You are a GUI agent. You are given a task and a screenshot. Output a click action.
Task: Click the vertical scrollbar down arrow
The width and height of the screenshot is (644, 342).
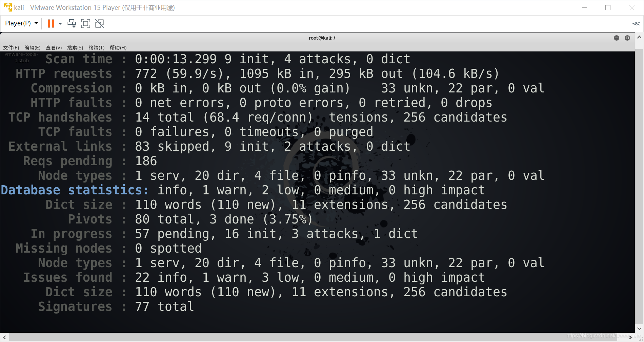(639, 328)
